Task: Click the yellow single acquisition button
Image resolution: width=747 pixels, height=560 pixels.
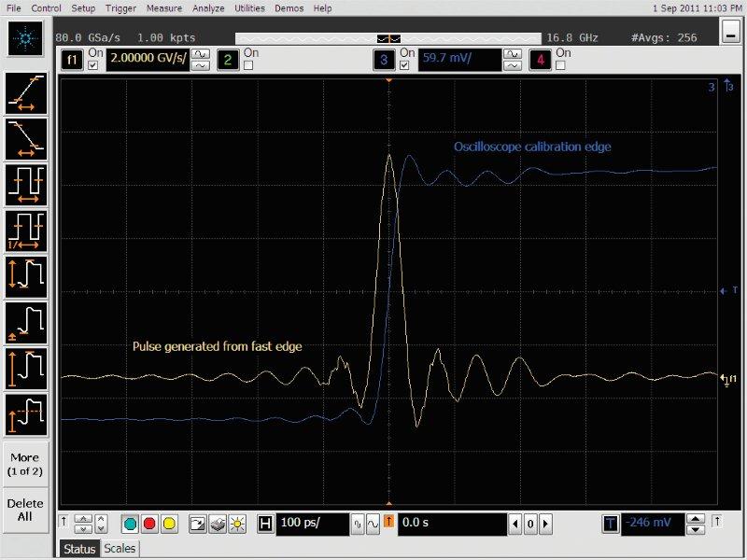Action: point(169,524)
